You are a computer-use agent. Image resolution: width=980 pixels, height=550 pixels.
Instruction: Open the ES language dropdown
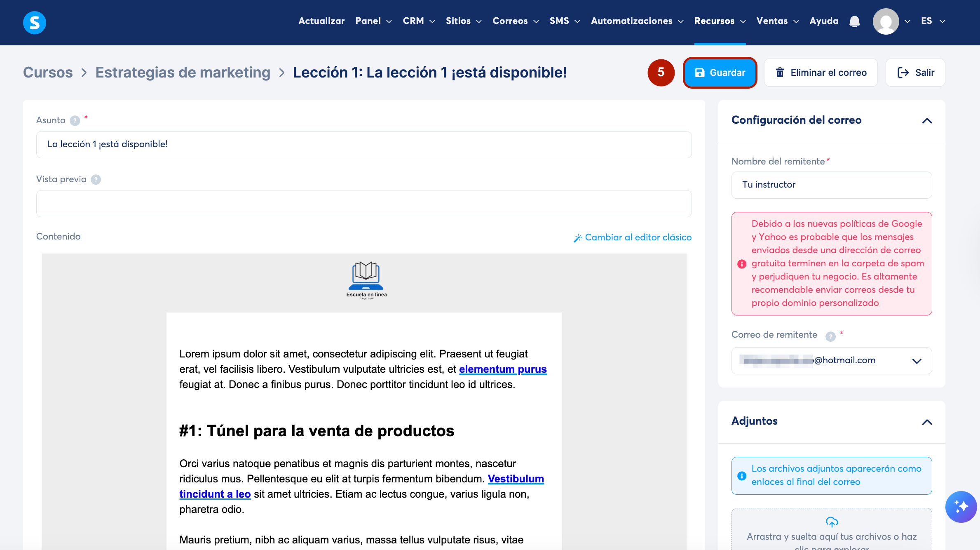[933, 21]
